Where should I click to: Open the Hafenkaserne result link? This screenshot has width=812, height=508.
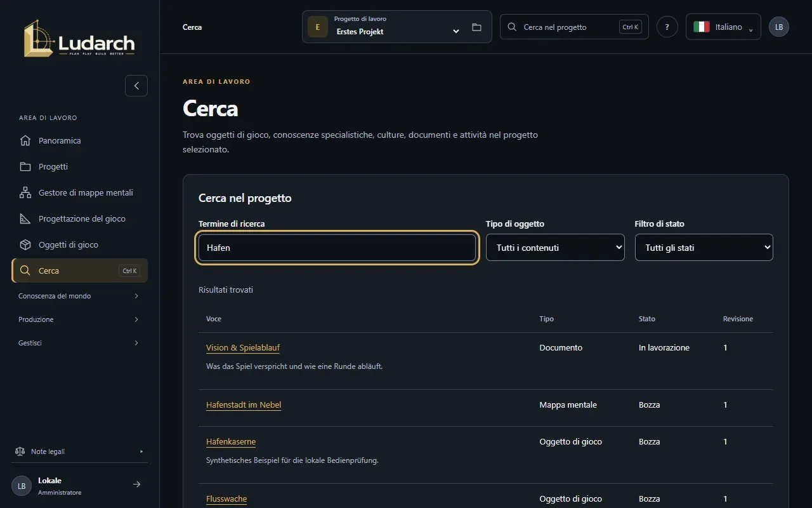[x=231, y=442]
